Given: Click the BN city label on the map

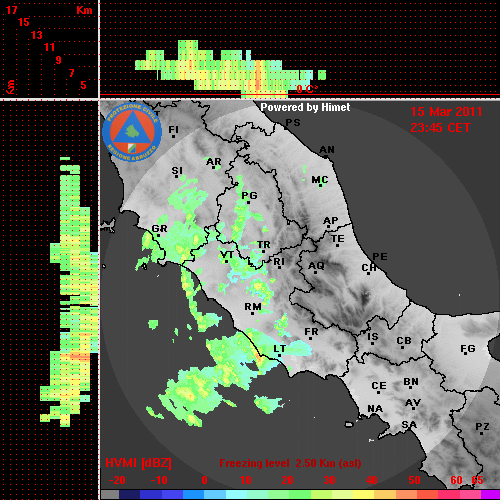Looking at the screenshot, I should pos(411,382).
